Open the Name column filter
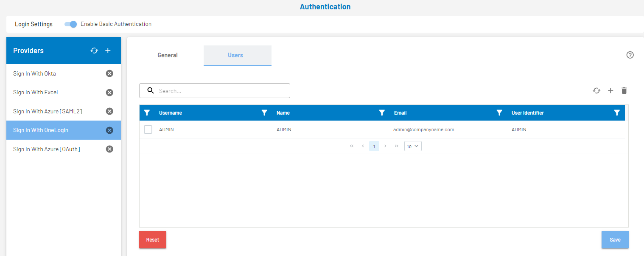The width and height of the screenshot is (644, 256). point(382,113)
